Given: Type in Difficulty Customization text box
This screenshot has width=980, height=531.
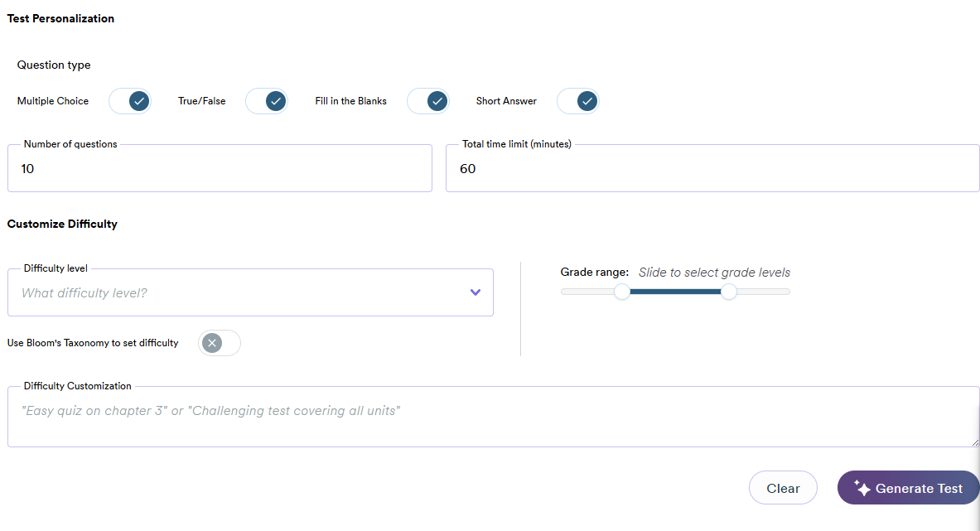Looking at the screenshot, I should tap(493, 418).
